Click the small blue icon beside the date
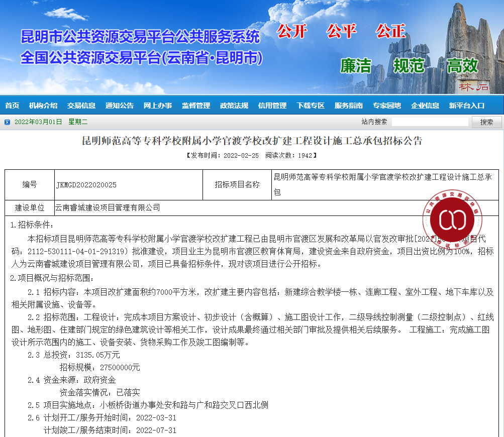 coord(7,122)
